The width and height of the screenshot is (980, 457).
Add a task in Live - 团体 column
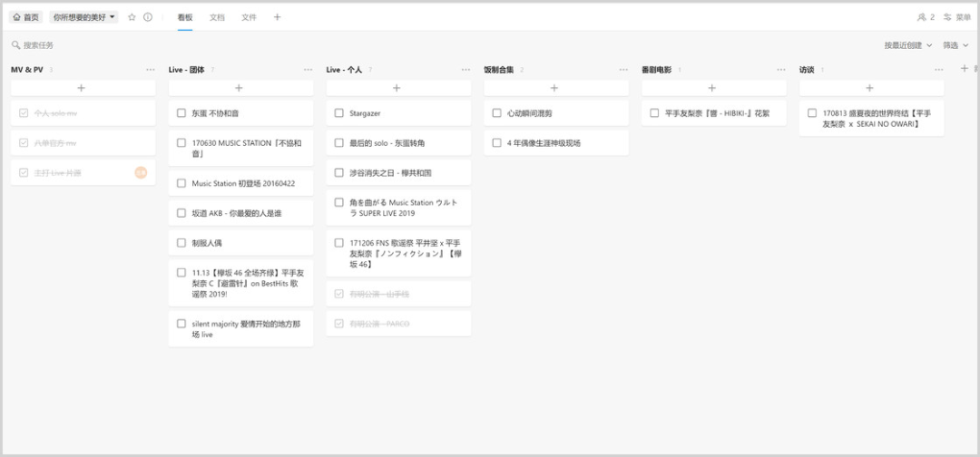click(x=240, y=88)
